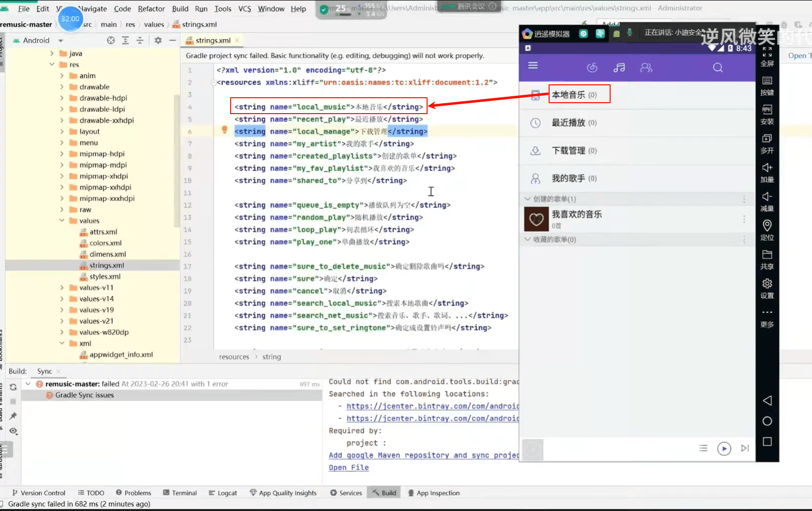
Task: Open the Tools menu
Action: coord(223,8)
